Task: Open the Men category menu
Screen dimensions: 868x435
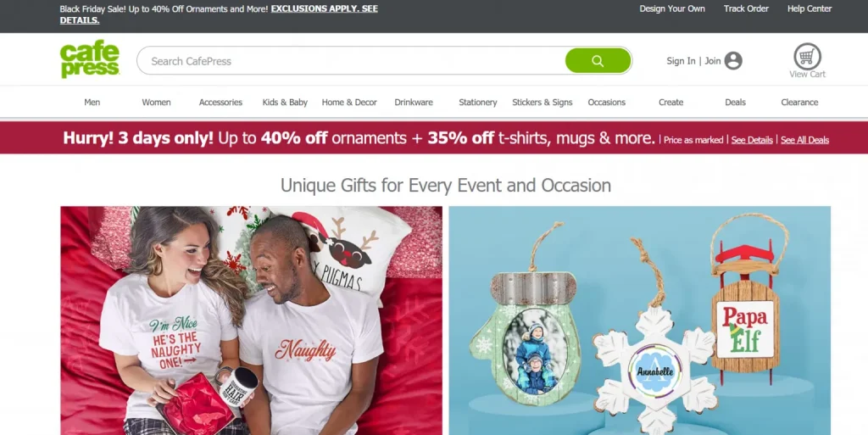Action: pos(92,103)
